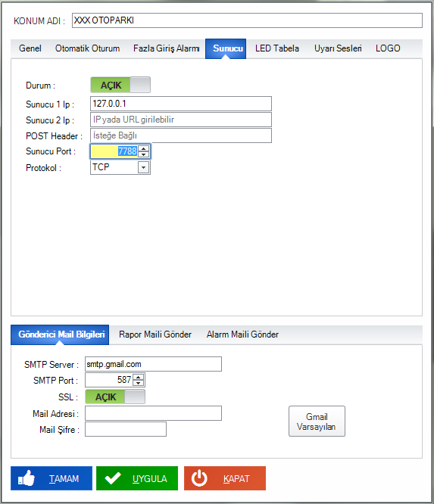The width and height of the screenshot is (434, 504).
Task: Decrease SMTP Port with down arrow
Action: [x=139, y=383]
